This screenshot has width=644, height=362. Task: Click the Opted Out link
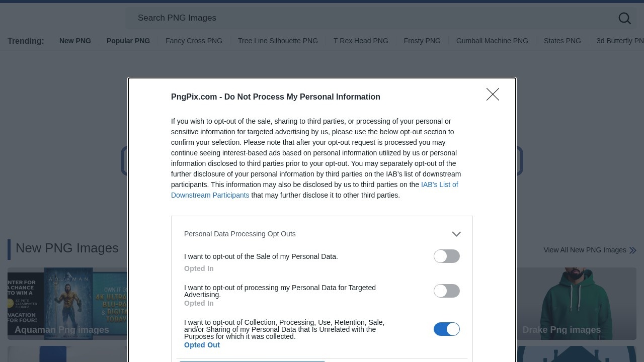(202, 345)
